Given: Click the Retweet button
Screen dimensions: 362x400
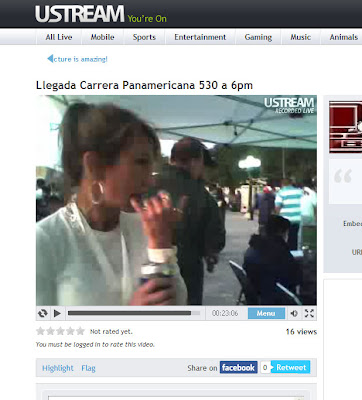Looking at the screenshot, I should [x=291, y=367].
